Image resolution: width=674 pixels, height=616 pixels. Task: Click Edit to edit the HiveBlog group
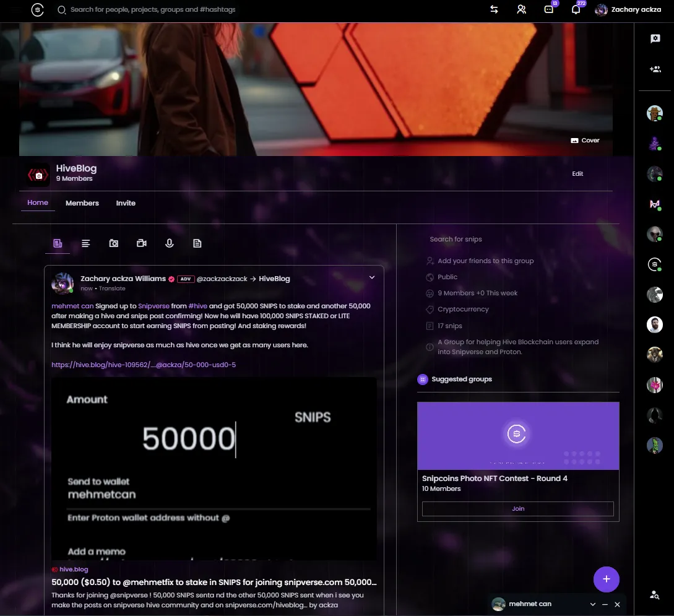(x=577, y=174)
